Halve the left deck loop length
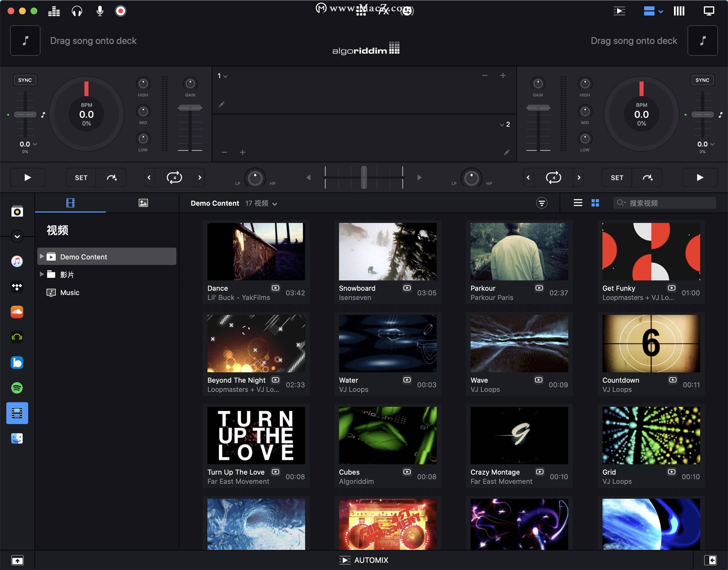Viewport: 728px width, 570px height. point(149,178)
